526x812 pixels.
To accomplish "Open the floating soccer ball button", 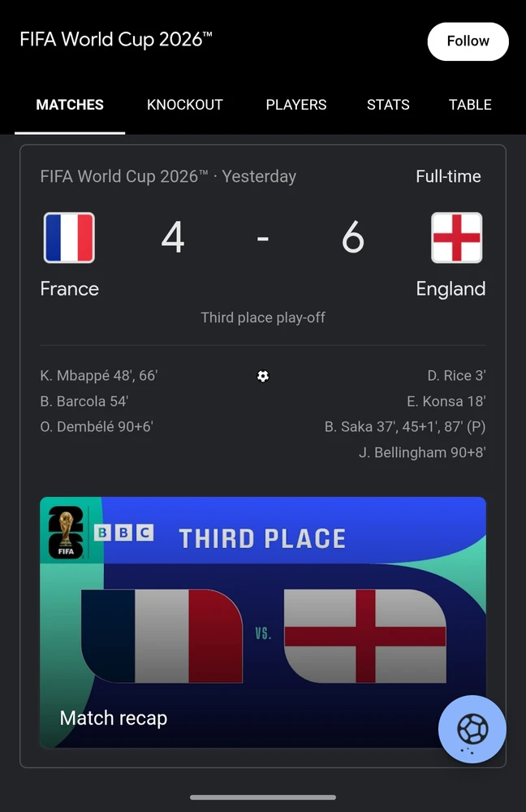I will (x=472, y=729).
